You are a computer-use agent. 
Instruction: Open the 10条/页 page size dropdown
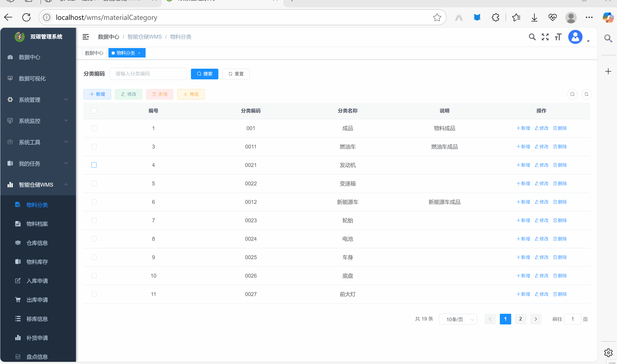[458, 319]
